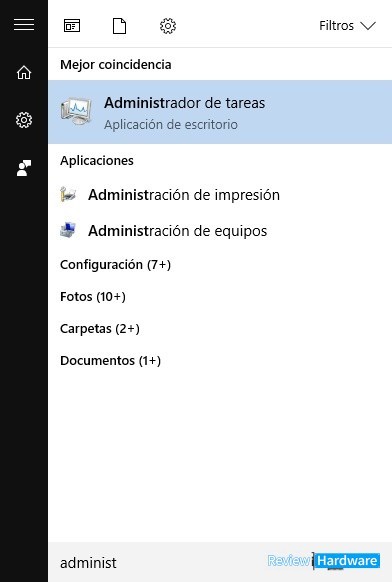Filter results by settings gear icon
This screenshot has width=392, height=582.
tap(168, 26)
